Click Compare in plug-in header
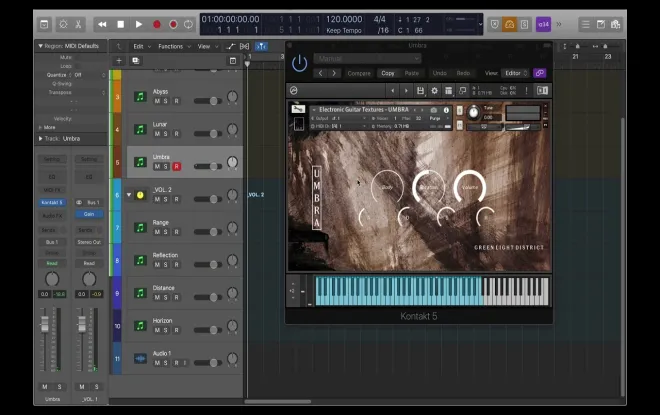 359,73
